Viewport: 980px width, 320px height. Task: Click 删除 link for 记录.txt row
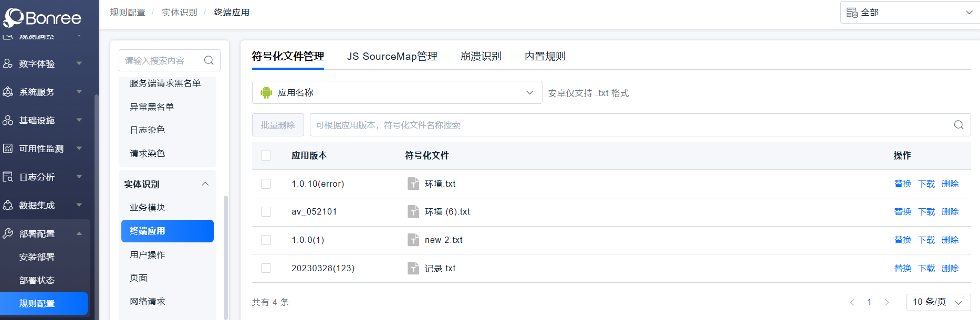pos(950,268)
